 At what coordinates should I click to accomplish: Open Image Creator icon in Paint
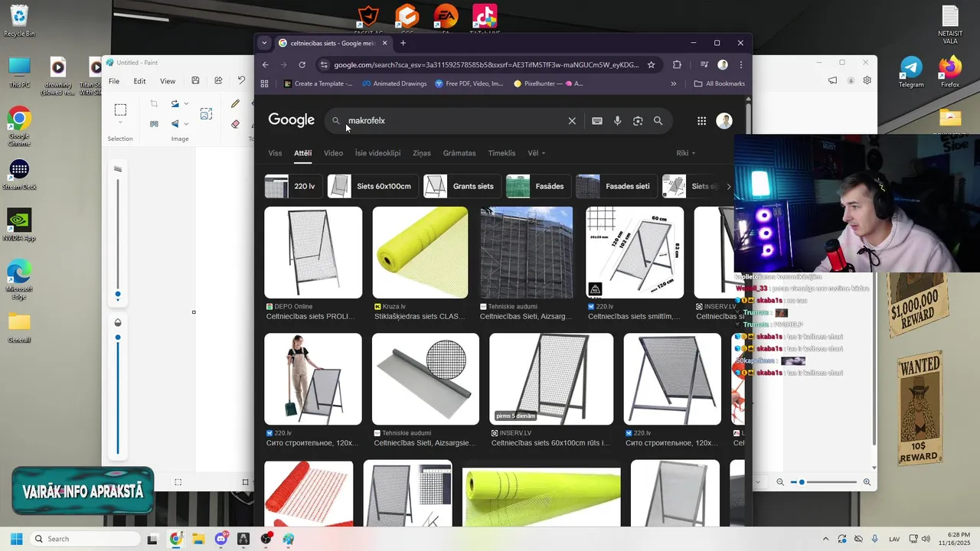pos(206,114)
